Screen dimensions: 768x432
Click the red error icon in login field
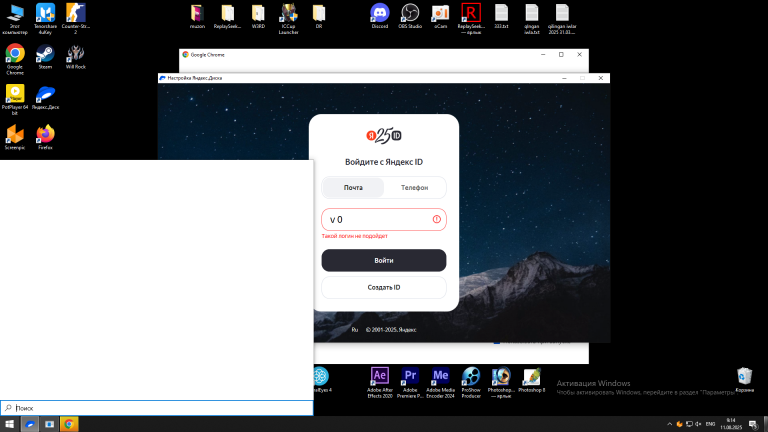[x=436, y=219]
